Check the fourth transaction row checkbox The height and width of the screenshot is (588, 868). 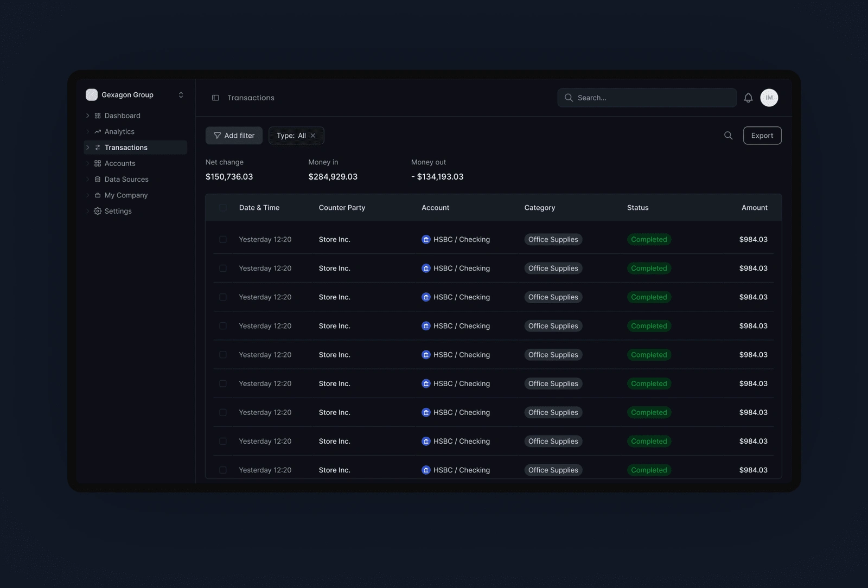(x=223, y=326)
